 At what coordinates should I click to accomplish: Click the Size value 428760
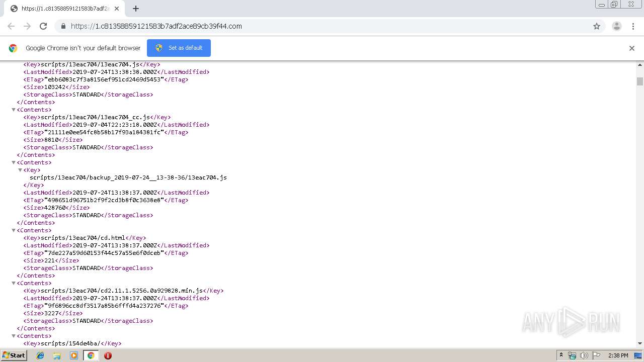55,208
